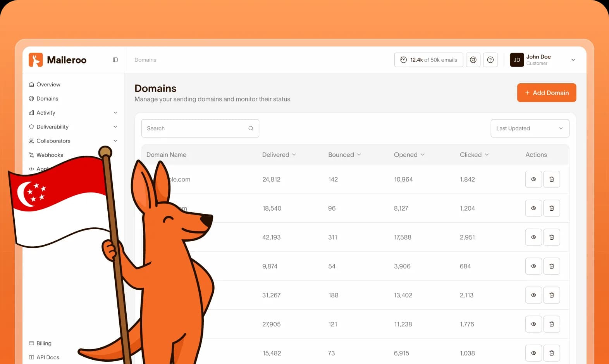The height and width of the screenshot is (364, 609).
Task: Expand the Deliverability submenu chevron
Action: click(115, 127)
